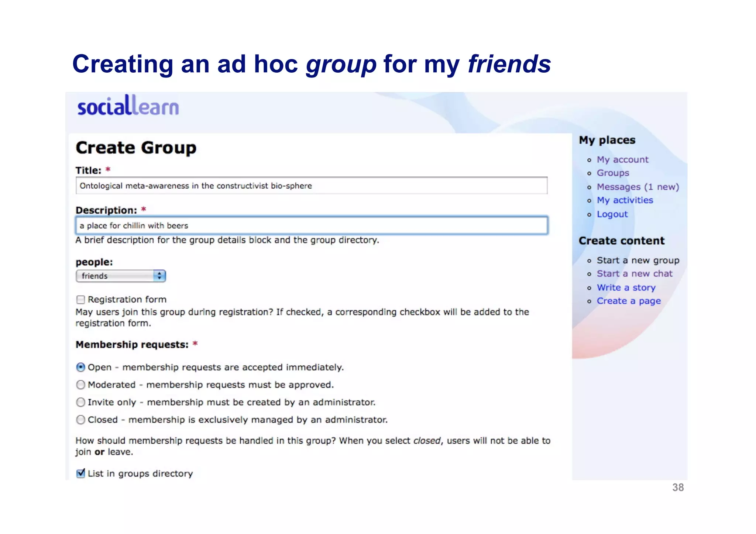
Task: Choose the Closed membership radio button
Action: 80,420
